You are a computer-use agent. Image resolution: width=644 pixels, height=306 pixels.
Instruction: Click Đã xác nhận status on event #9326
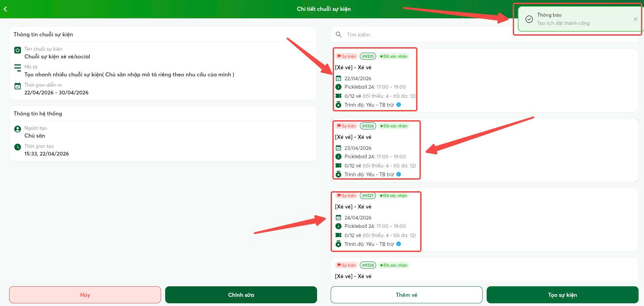coord(394,126)
